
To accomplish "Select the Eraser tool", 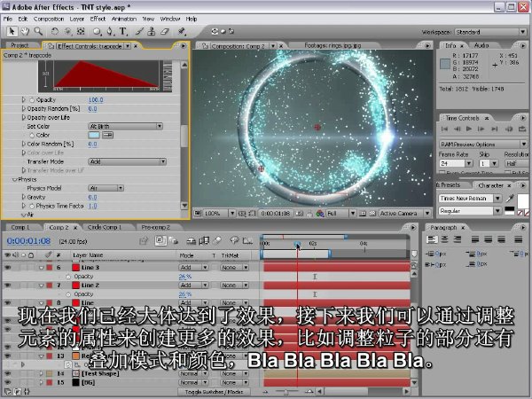I will click(165, 32).
